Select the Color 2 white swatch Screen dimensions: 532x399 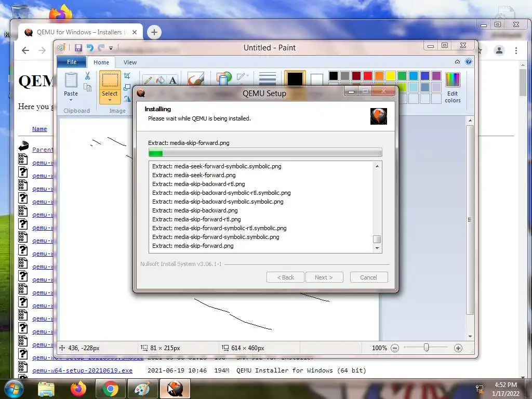coord(316,79)
